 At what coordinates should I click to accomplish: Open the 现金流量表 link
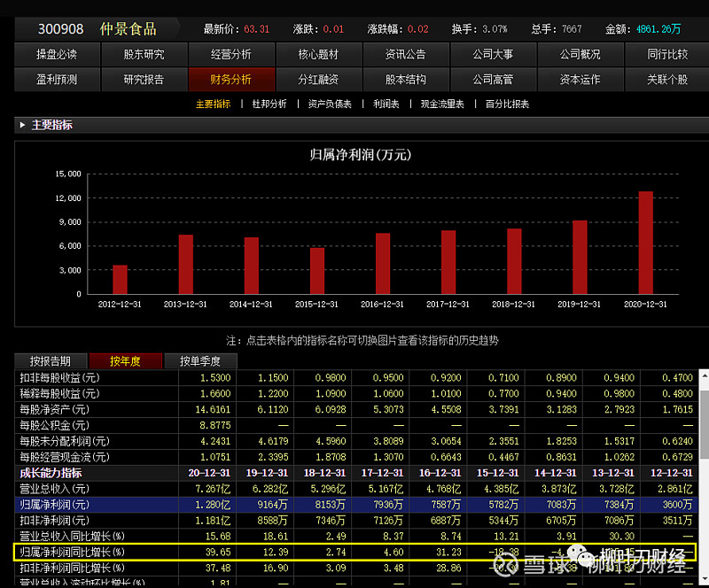pyautogui.click(x=442, y=104)
